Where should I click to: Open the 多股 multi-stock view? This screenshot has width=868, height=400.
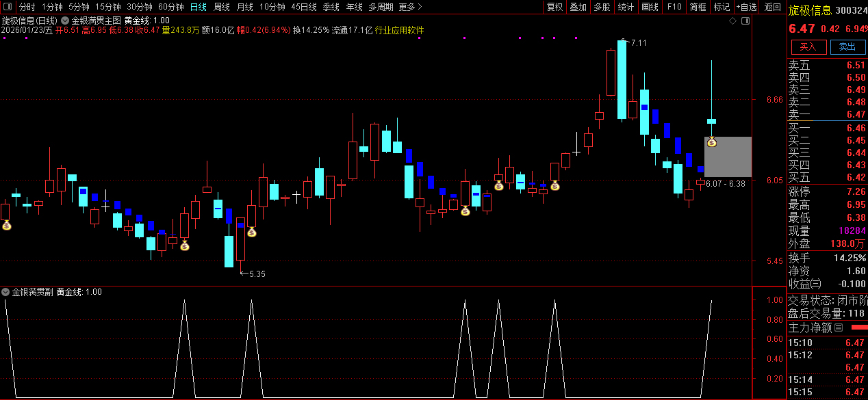[x=602, y=7]
